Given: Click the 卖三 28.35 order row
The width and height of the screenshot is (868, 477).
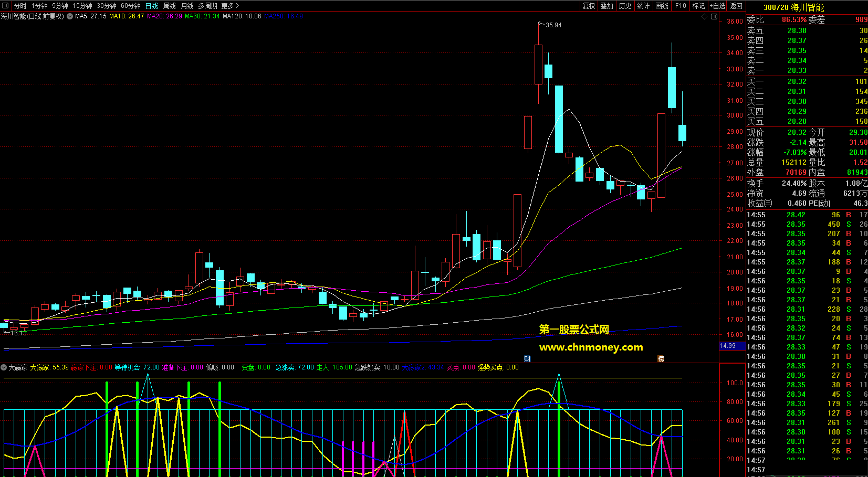Looking at the screenshot, I should tap(807, 50).
